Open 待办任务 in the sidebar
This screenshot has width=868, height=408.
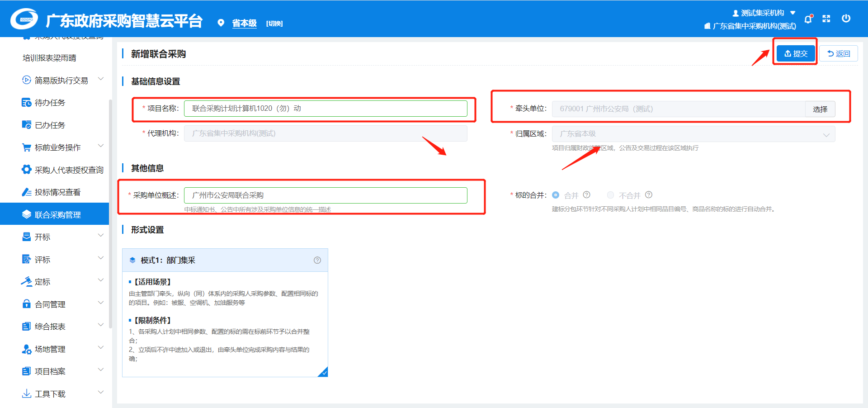50,103
